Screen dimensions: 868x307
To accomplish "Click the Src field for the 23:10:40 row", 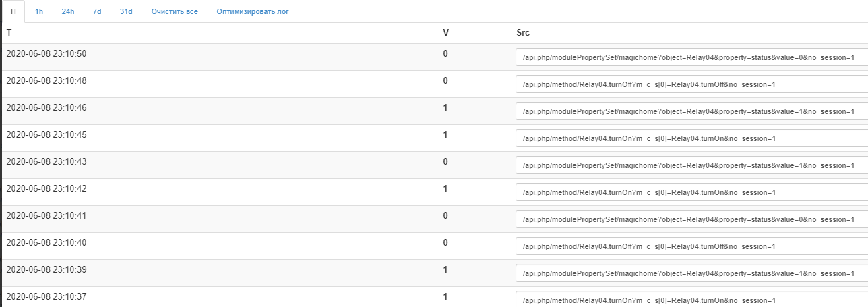I will point(690,246).
